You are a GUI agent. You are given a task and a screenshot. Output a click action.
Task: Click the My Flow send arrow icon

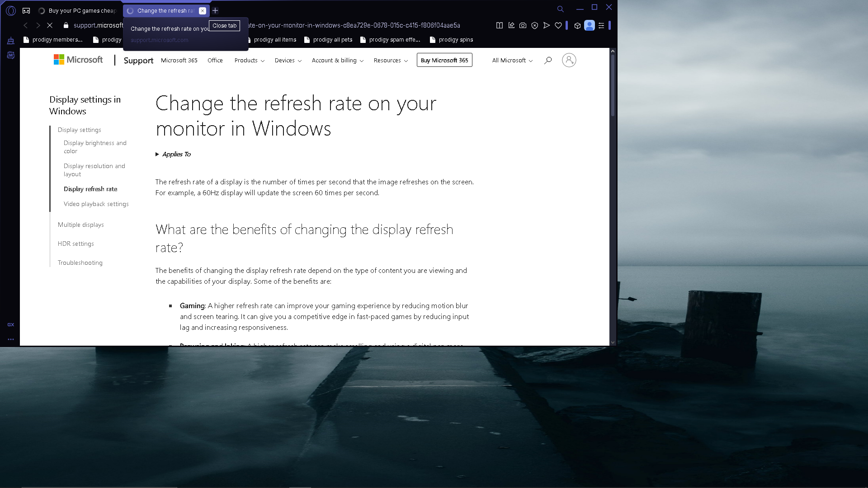547,25
